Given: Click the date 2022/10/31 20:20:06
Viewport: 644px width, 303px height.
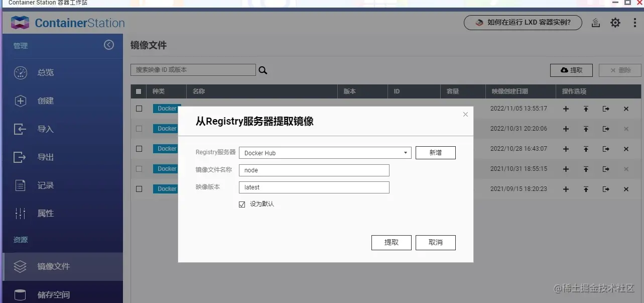Looking at the screenshot, I should [519, 129].
